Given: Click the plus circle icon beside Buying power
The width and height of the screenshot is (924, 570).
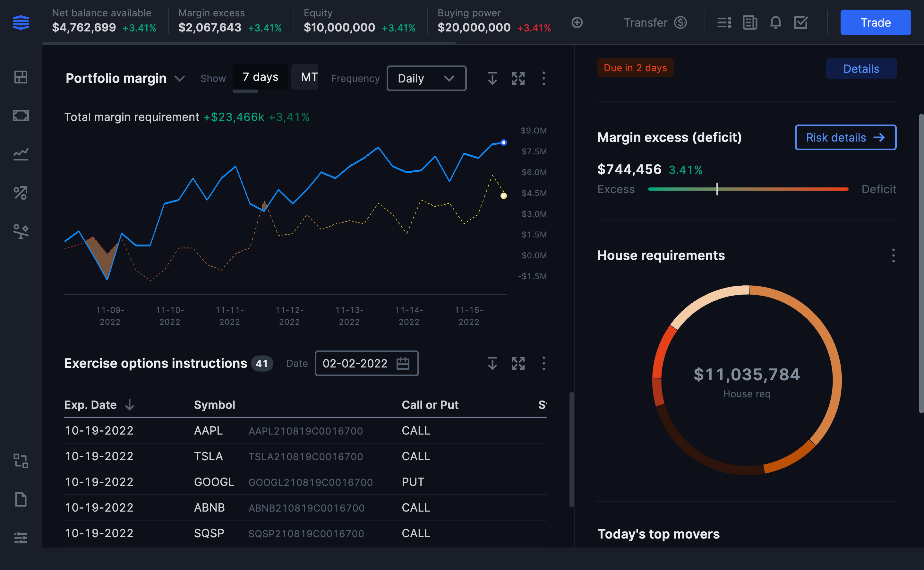Looking at the screenshot, I should click(x=577, y=22).
